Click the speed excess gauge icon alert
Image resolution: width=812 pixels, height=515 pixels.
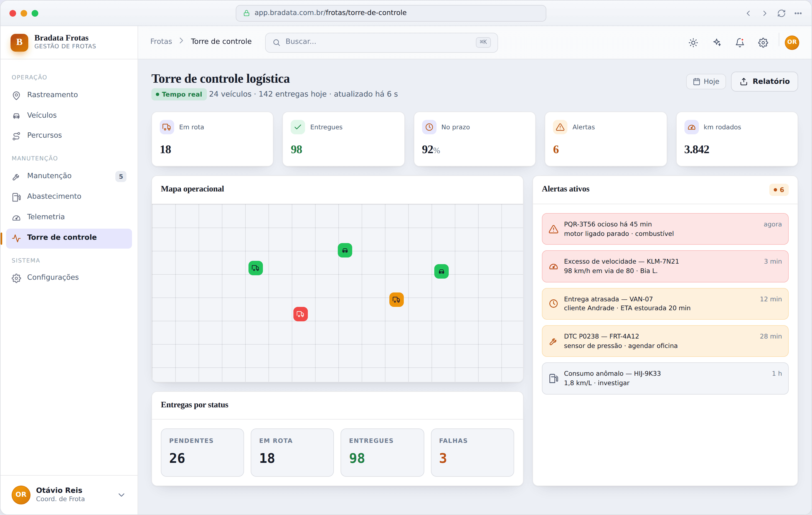(x=553, y=266)
